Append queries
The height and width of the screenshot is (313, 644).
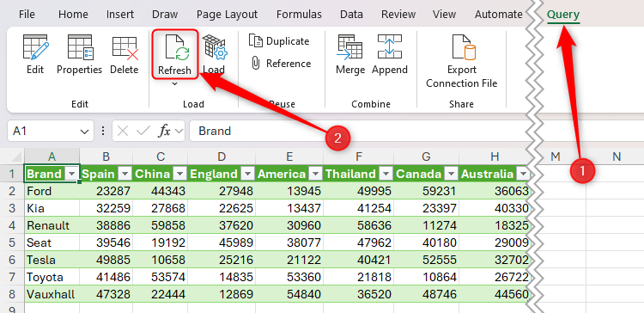[x=390, y=54]
